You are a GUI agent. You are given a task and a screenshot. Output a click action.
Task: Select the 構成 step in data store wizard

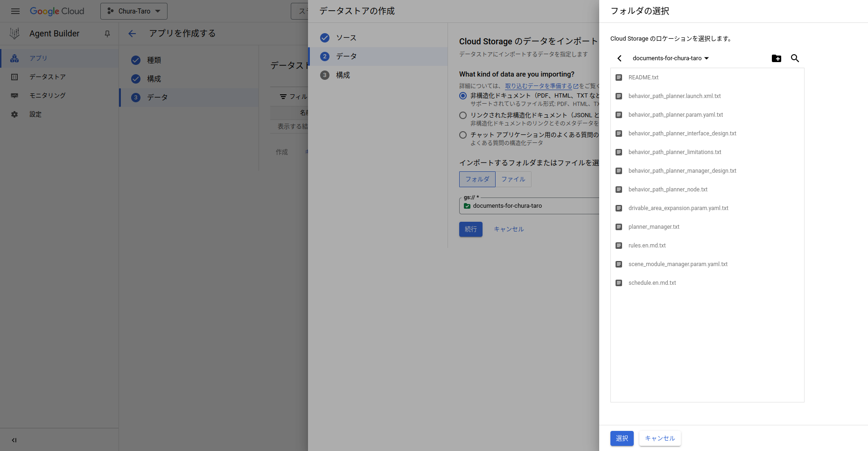point(378,75)
